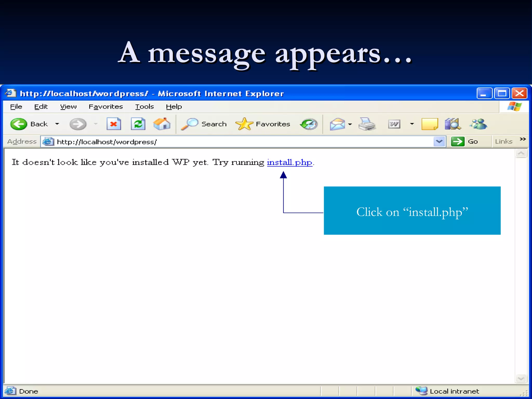
Task: Open the Back history dropdown arrow
Action: pyautogui.click(x=57, y=124)
